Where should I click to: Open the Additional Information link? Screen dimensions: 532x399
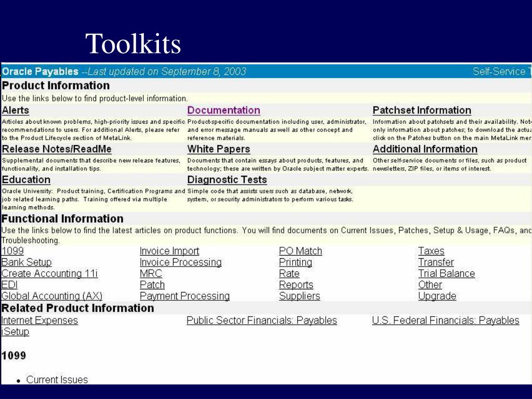425,149
